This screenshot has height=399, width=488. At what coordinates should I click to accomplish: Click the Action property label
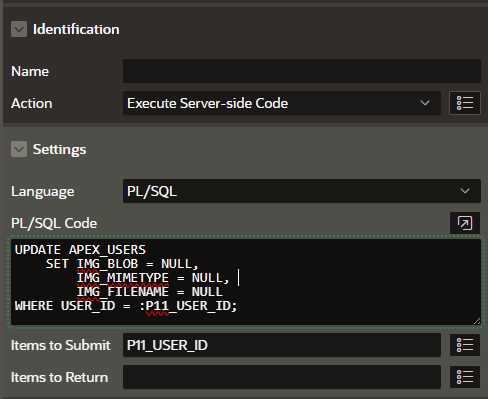coord(32,103)
